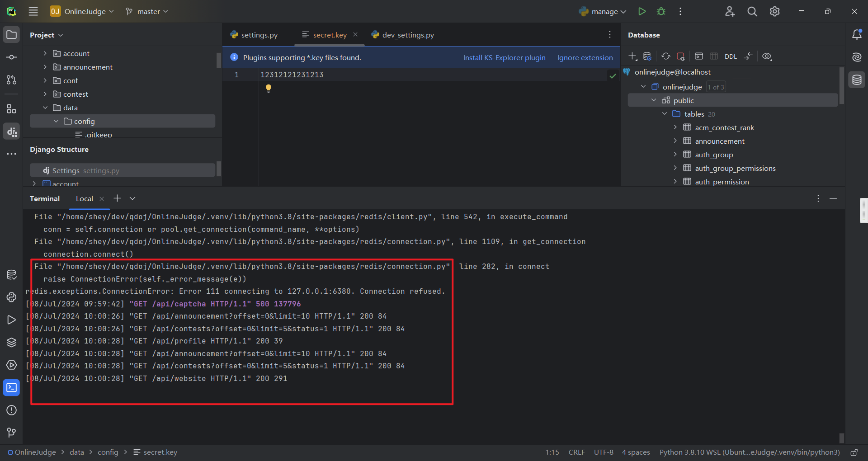Open the Notifications bell

click(x=857, y=35)
